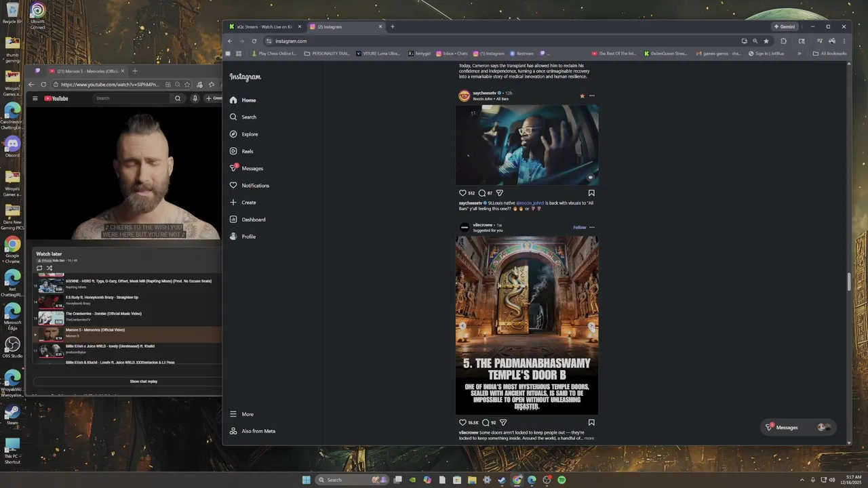Click the YouTube search magnifier button

click(178, 98)
